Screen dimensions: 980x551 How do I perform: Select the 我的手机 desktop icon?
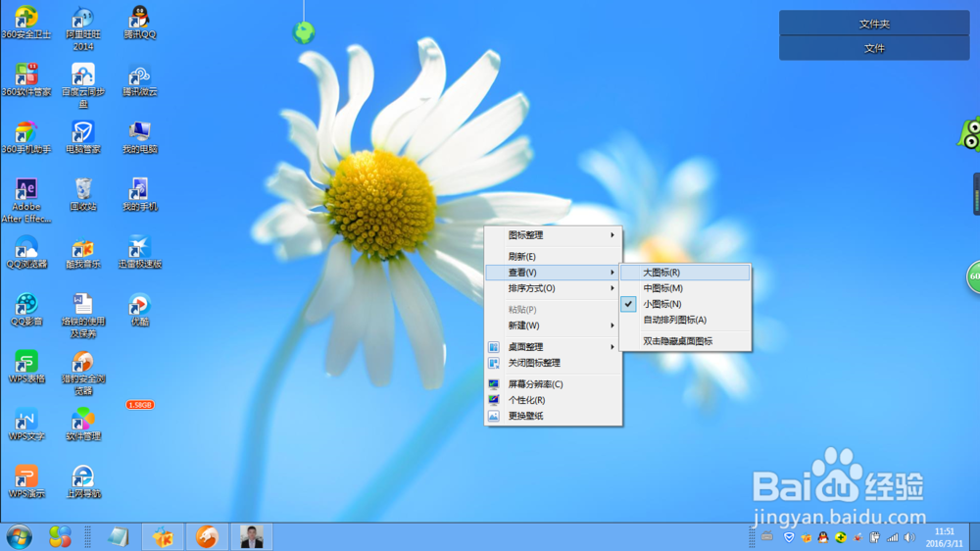click(140, 195)
